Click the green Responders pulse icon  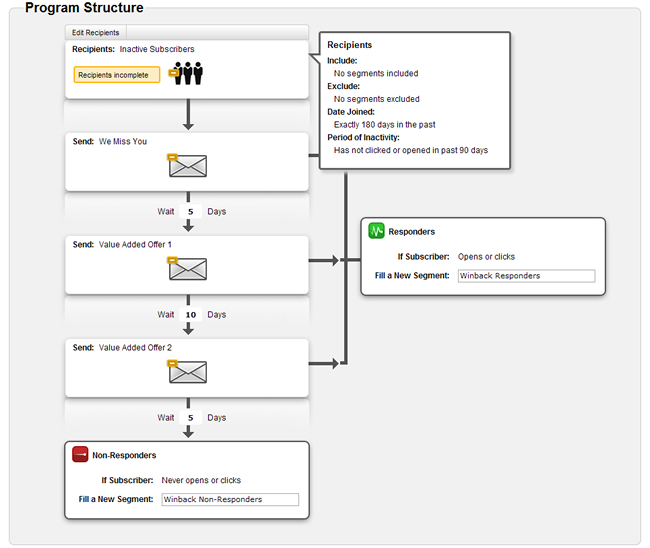[376, 231]
